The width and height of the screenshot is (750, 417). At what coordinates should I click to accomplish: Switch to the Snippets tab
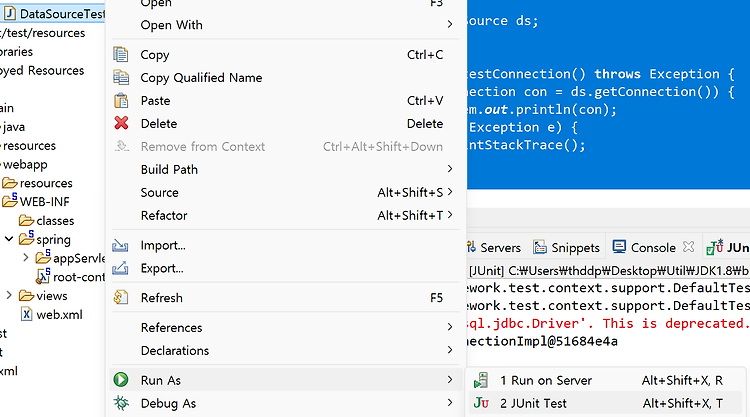click(x=566, y=247)
